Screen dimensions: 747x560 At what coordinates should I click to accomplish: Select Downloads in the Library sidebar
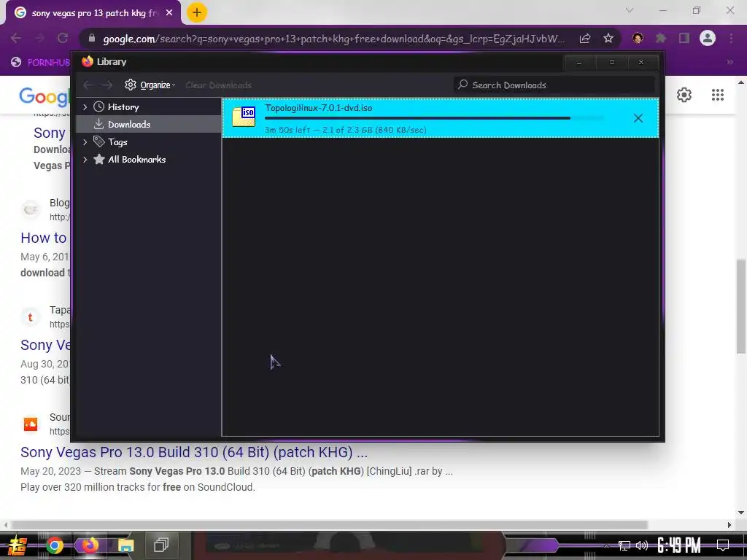148,124
